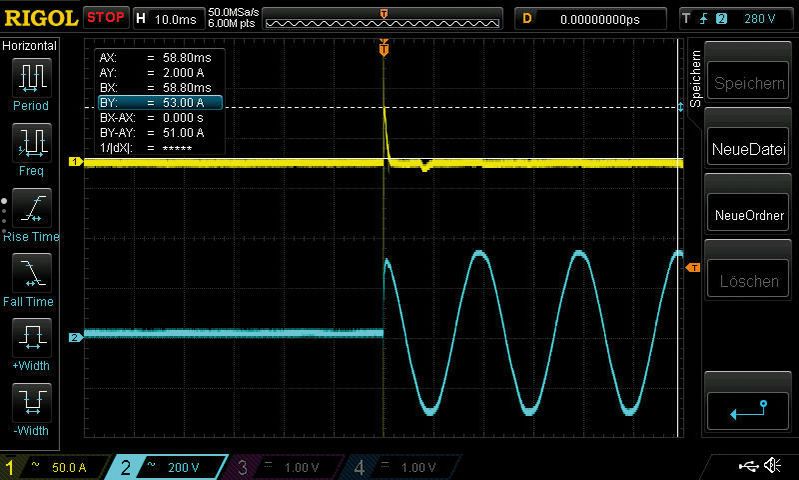Click the speaker sound icon
Screen dimensions: 799x480
click(772, 466)
